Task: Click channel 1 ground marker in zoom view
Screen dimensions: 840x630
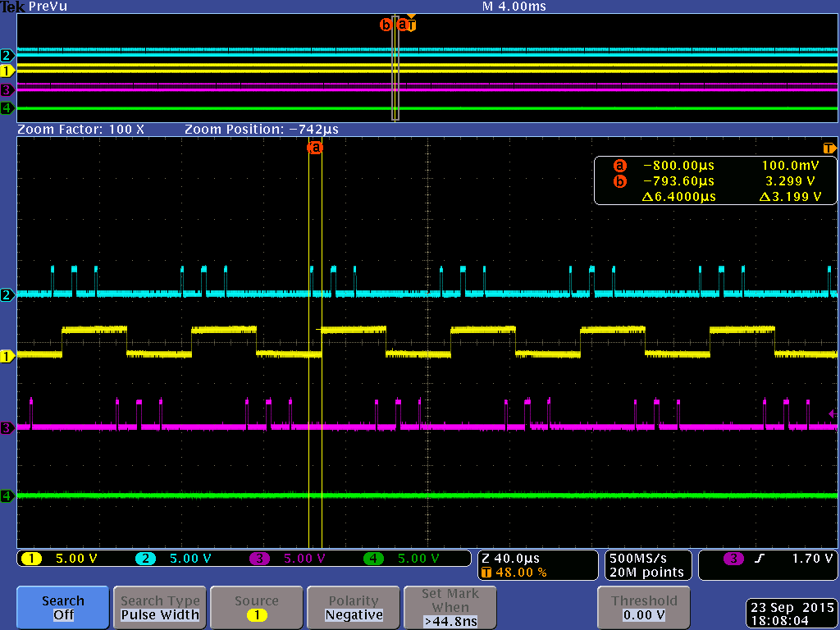Action: [x=7, y=356]
